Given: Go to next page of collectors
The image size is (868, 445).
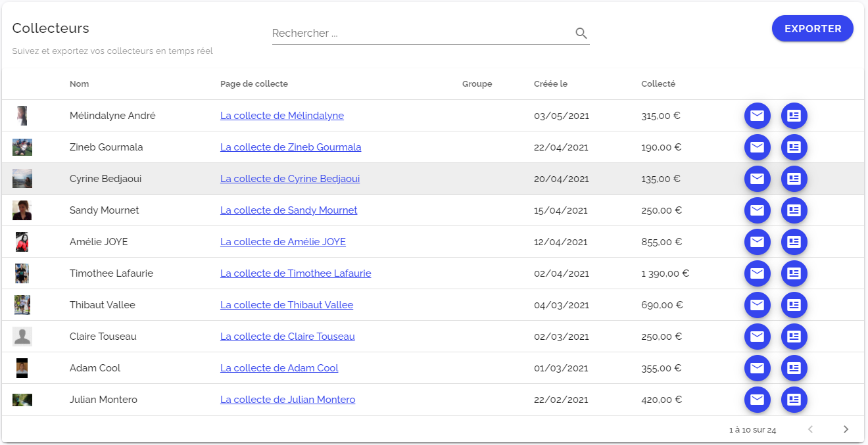Looking at the screenshot, I should pyautogui.click(x=846, y=429).
